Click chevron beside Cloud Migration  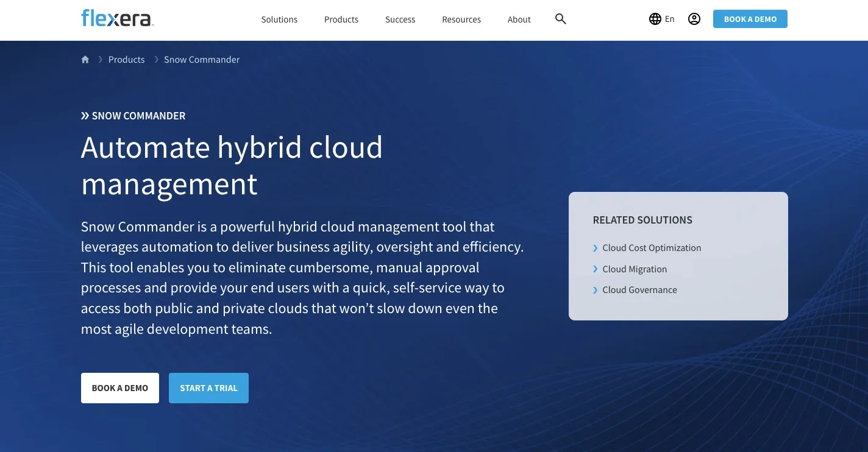pos(596,269)
